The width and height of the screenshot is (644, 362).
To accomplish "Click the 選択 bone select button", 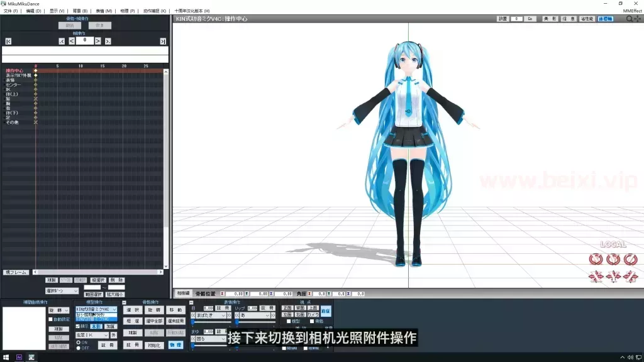I will point(133,310).
